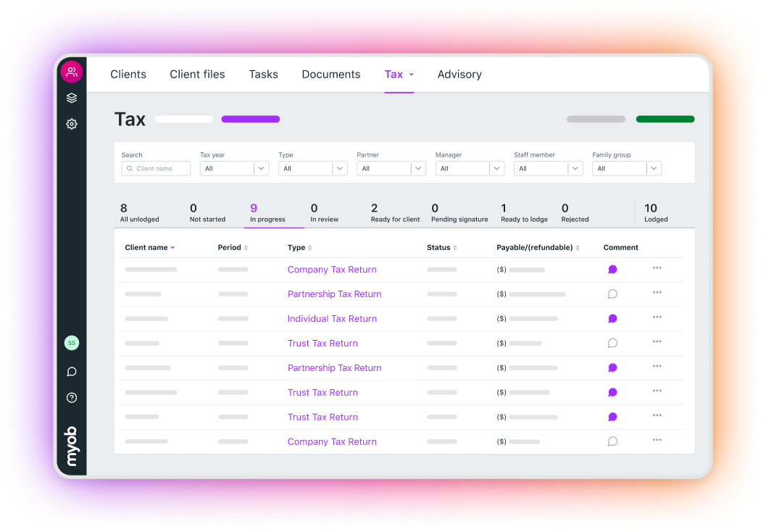Filter by Ready for client status
This screenshot has width=766, height=532.
[x=395, y=213]
